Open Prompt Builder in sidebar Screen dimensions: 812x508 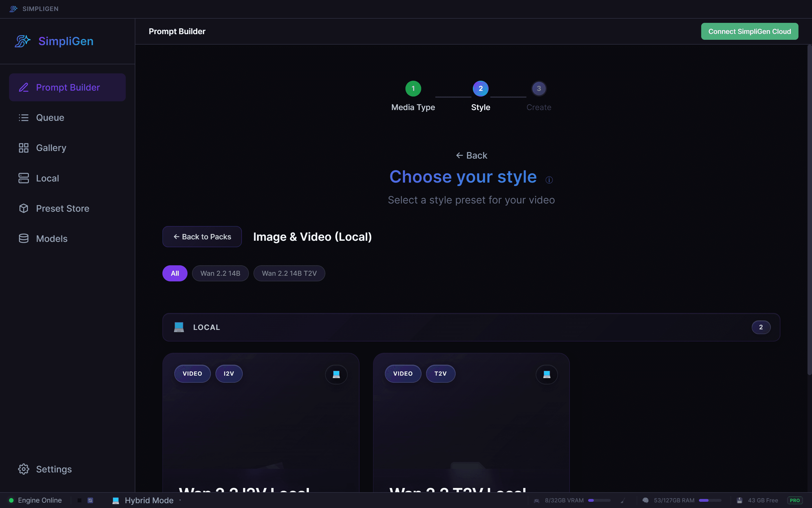pos(67,87)
